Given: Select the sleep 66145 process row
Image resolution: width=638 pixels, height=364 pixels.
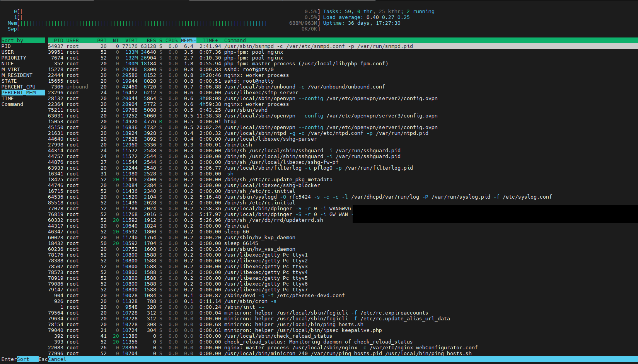Looking at the screenshot, I should click(x=343, y=243).
